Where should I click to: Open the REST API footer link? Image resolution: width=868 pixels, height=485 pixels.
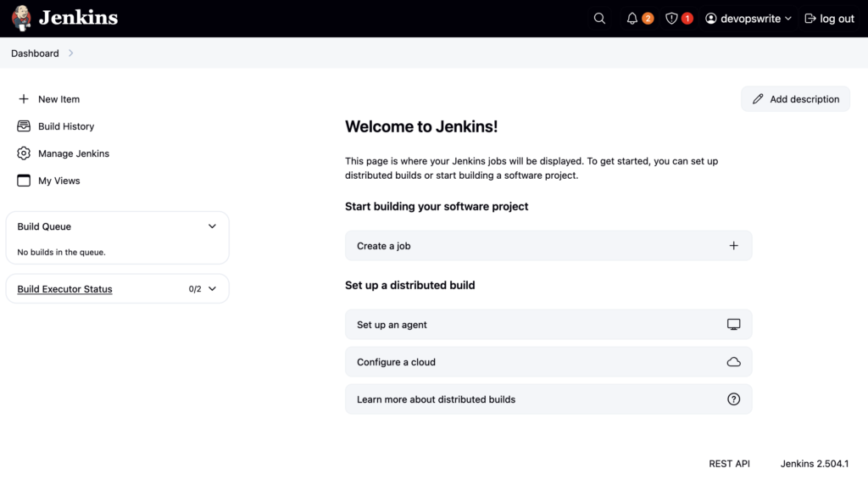(729, 464)
